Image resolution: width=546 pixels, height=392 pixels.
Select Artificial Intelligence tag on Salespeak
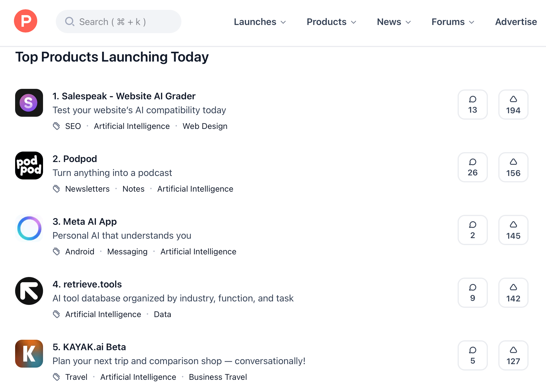pyautogui.click(x=132, y=126)
